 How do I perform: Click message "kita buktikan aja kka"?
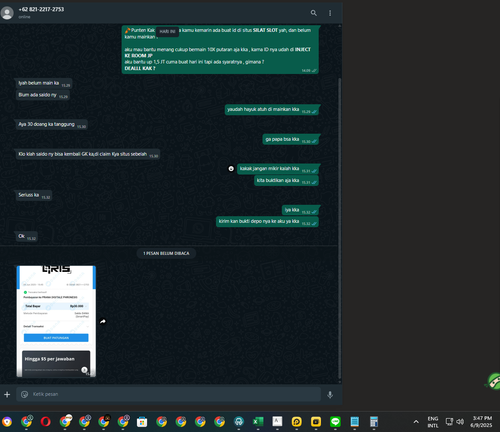[286, 181]
